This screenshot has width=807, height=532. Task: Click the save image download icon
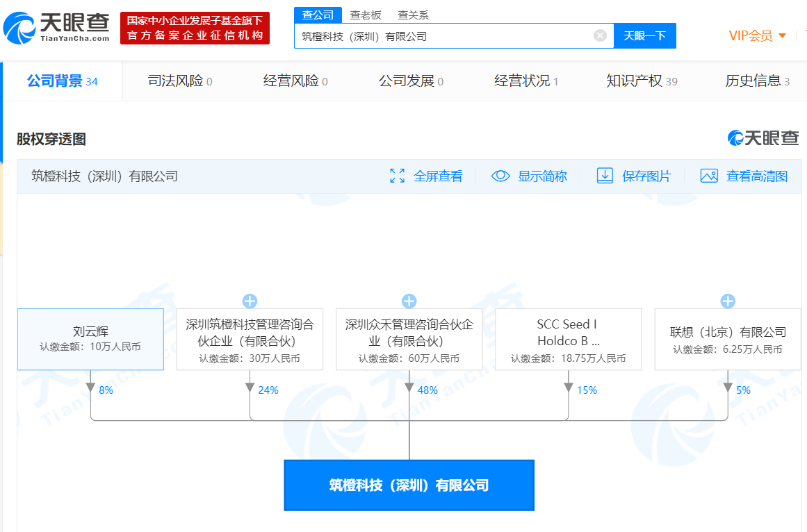point(605,176)
